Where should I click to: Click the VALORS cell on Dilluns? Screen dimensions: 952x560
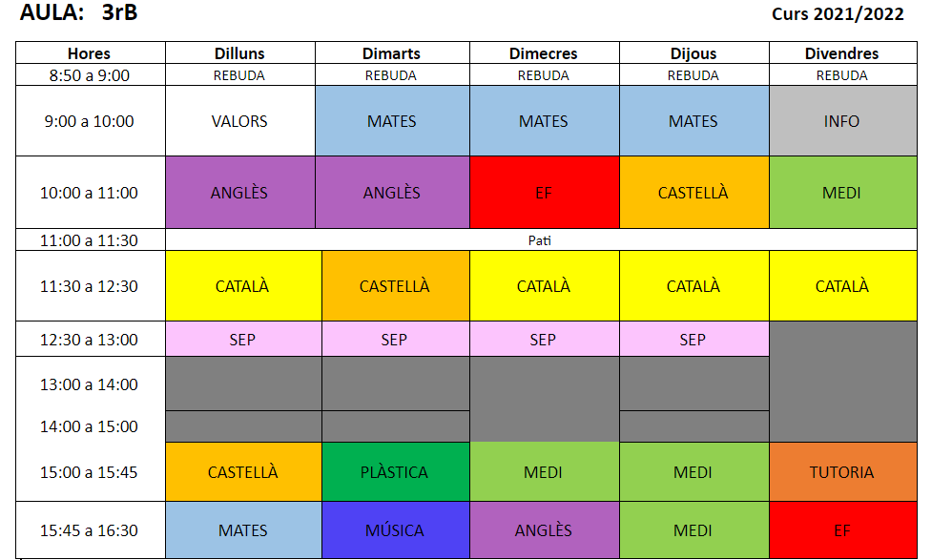(239, 121)
